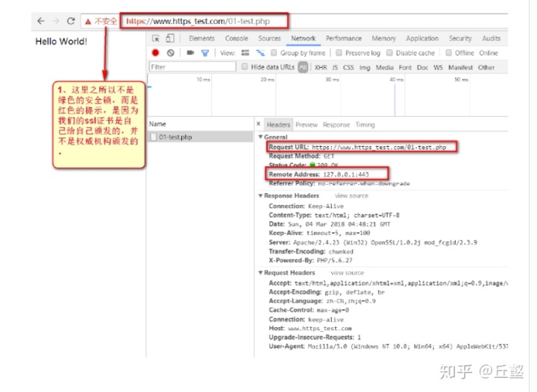Click the red not-secure warning triangle

88,22
